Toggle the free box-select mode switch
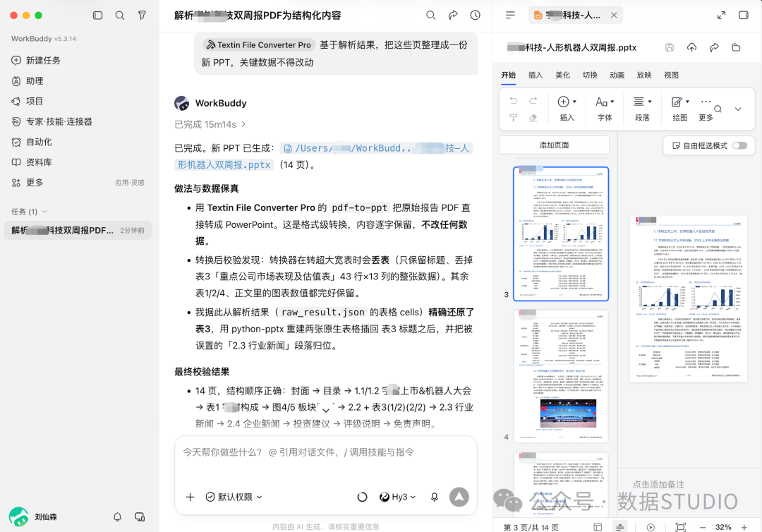The width and height of the screenshot is (762, 532). coord(739,146)
